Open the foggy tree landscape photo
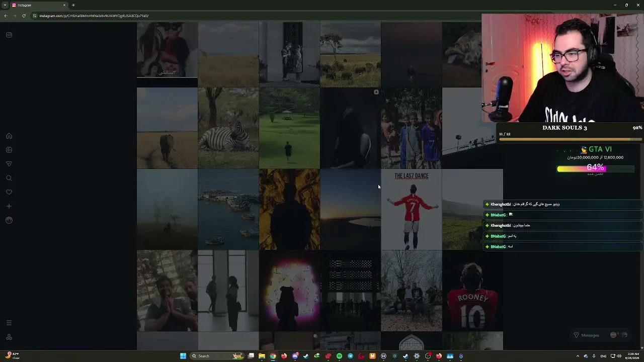The width and height of the screenshot is (644, 362). (x=167, y=209)
